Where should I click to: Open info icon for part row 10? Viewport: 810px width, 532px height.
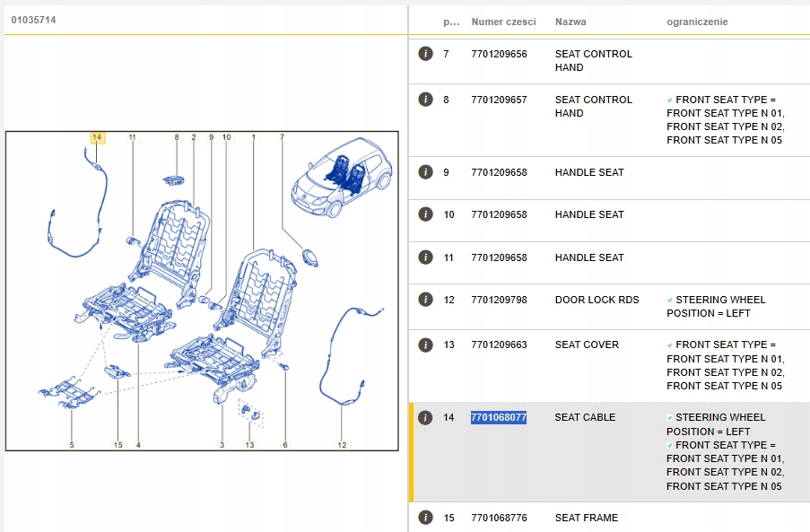pyautogui.click(x=425, y=214)
